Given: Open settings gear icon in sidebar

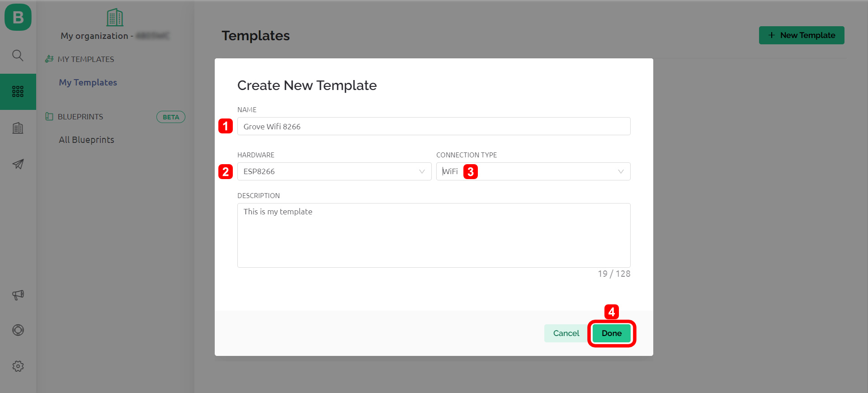Looking at the screenshot, I should point(18,366).
